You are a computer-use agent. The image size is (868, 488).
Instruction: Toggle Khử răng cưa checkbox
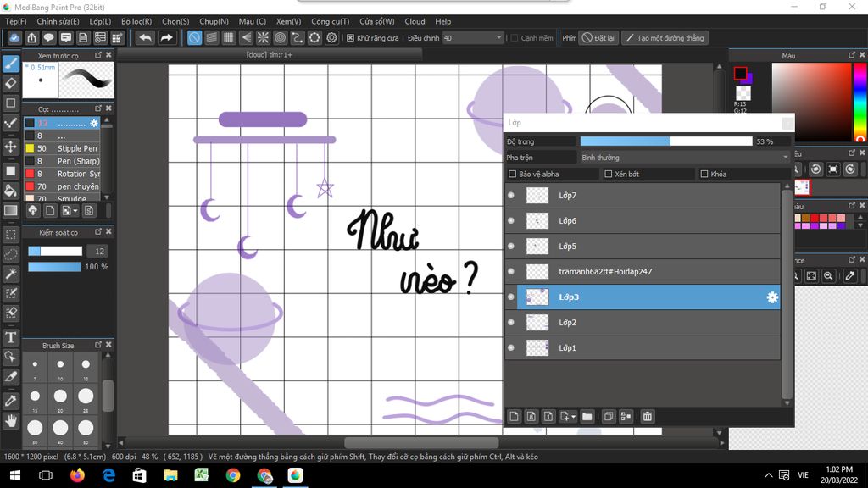350,37
